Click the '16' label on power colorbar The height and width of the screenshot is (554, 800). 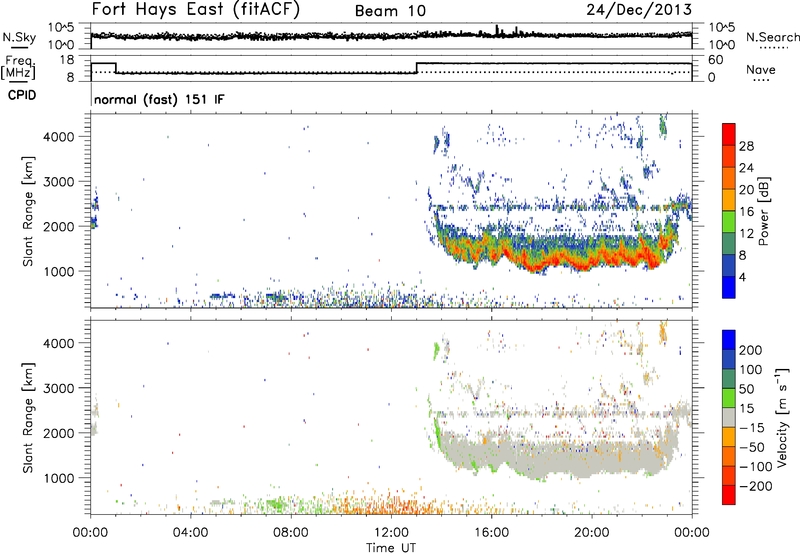[x=746, y=212]
